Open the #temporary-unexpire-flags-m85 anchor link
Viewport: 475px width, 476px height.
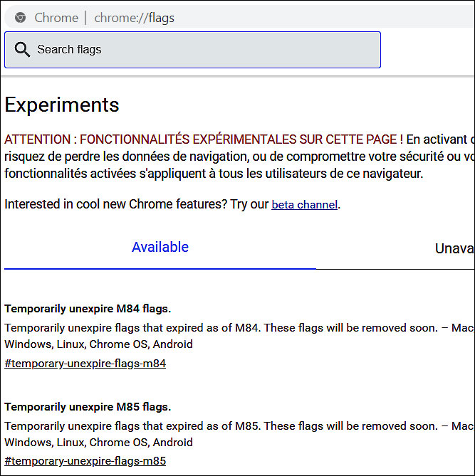[85, 461]
